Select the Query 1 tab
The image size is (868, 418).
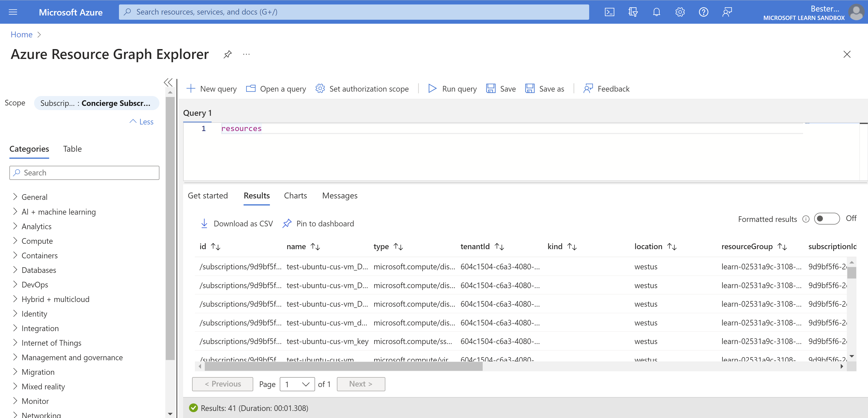click(x=197, y=113)
